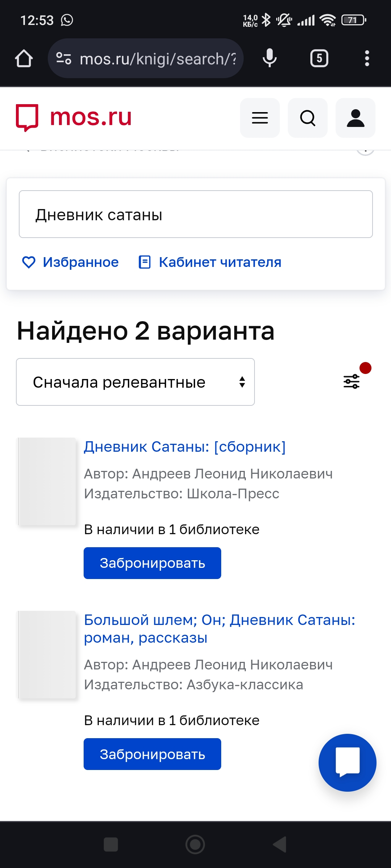Open the 'Избранное' favorites link

[x=70, y=262]
